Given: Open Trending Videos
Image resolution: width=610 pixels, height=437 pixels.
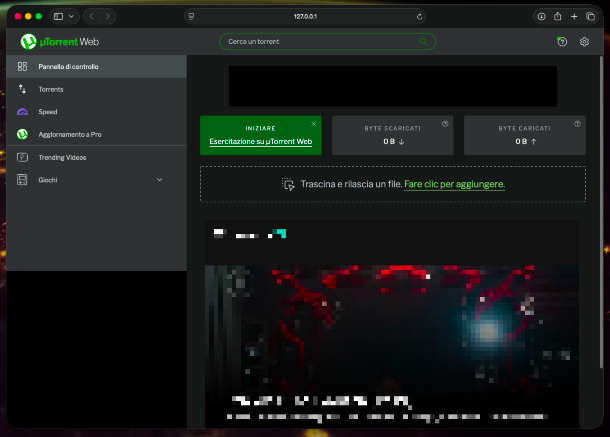Looking at the screenshot, I should click(x=96, y=157).
